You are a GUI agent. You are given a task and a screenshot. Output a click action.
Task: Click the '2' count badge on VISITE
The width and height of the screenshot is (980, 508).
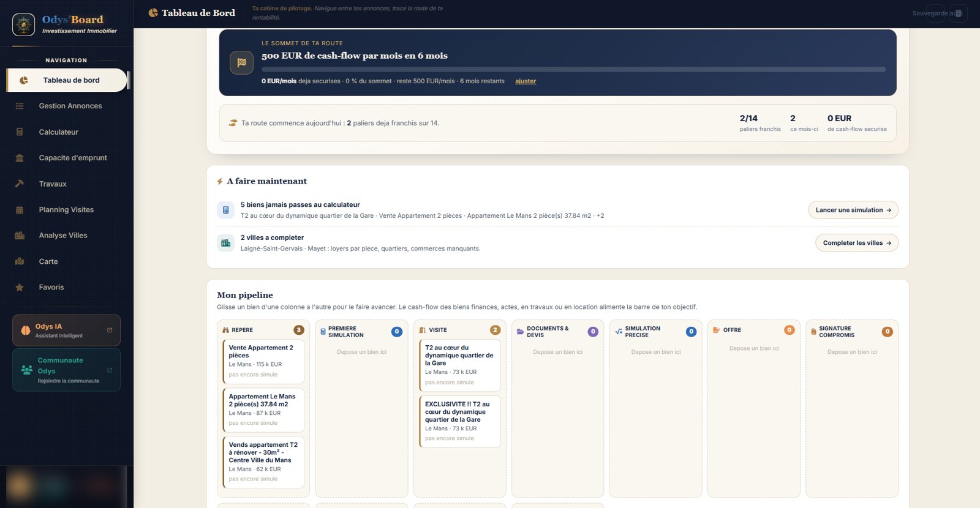495,330
